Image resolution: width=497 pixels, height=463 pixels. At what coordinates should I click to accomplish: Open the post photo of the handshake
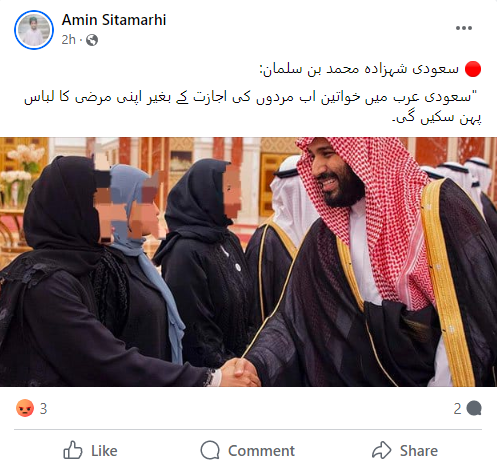[248, 262]
